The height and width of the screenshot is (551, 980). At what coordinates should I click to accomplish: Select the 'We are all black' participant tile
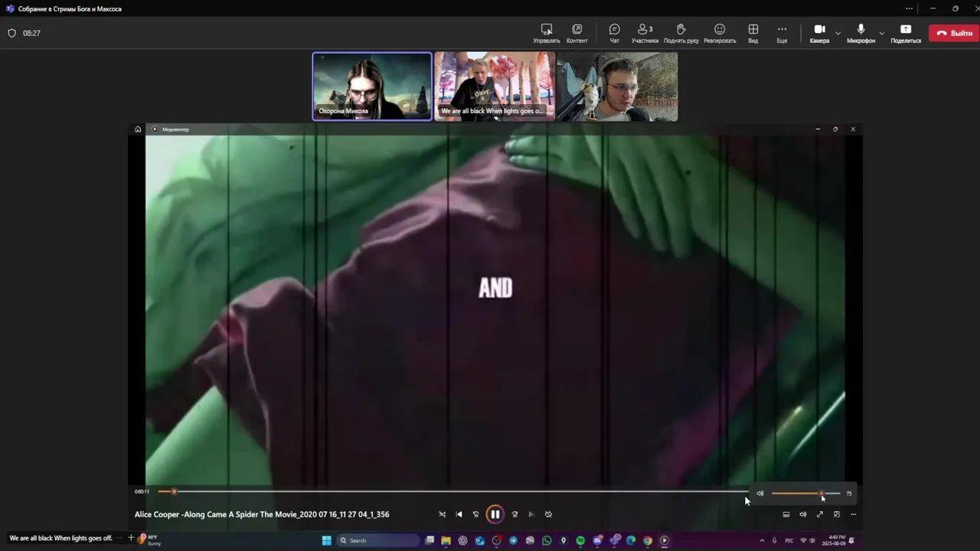coord(495,86)
